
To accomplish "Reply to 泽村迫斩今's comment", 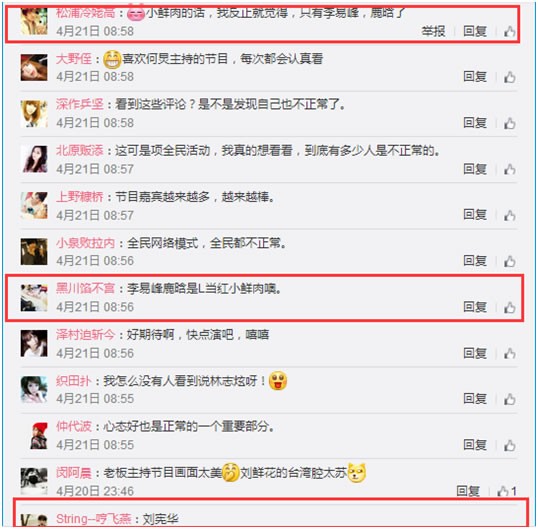I will 475,353.
